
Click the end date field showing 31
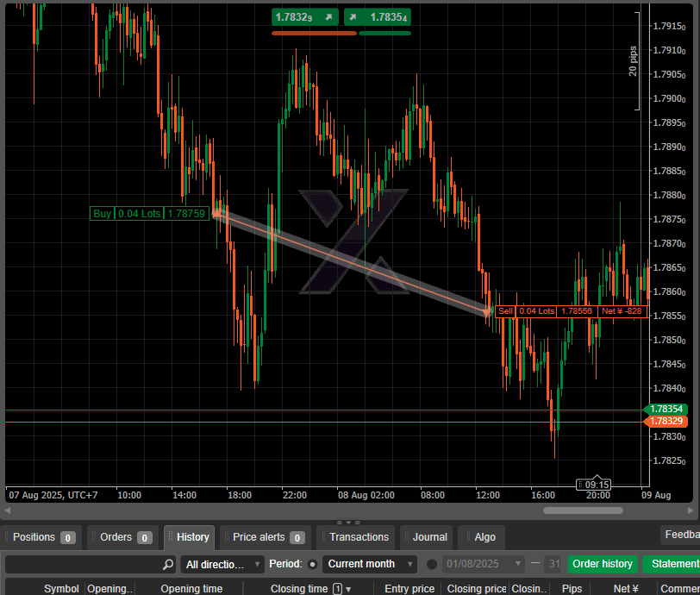553,564
